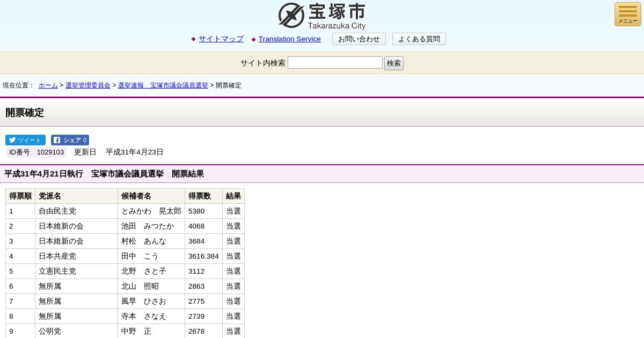This screenshot has height=338, width=644.
Task: Click the 候補者名 column header
Action: [x=151, y=196]
